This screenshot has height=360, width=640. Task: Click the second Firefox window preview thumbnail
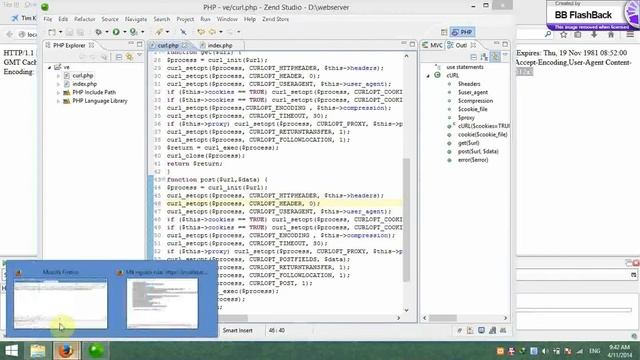[x=162, y=304]
